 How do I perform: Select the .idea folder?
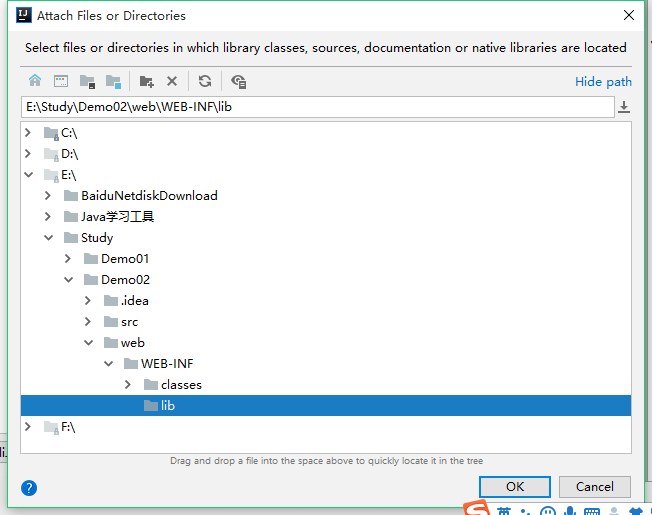(x=326, y=301)
